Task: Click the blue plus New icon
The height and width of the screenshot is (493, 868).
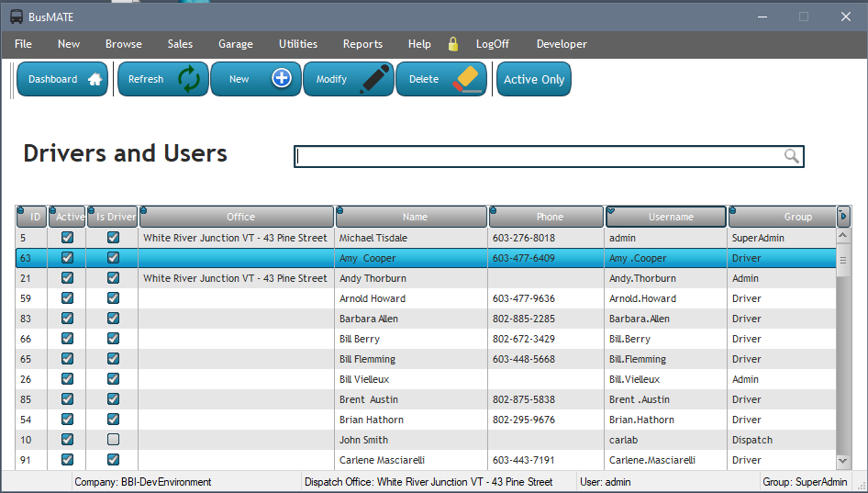Action: coord(282,79)
